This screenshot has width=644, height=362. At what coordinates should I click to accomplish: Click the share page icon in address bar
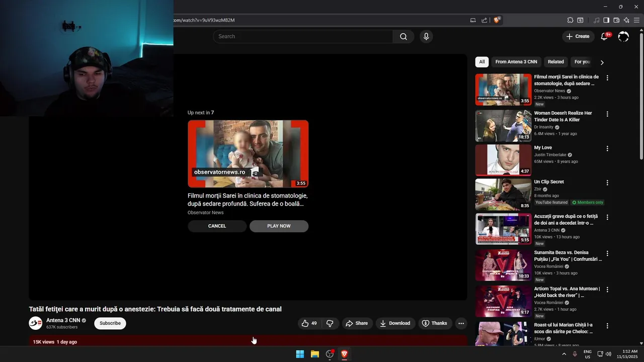point(484,20)
